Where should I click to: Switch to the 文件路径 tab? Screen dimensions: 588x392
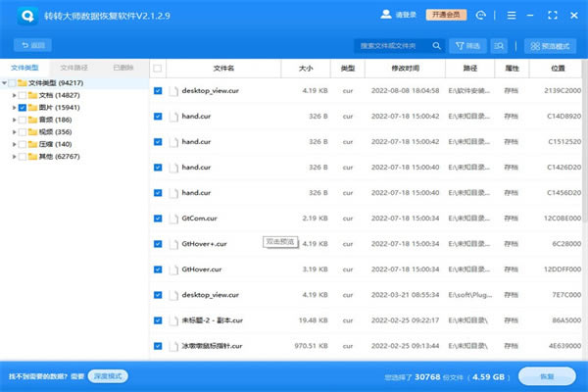click(73, 68)
